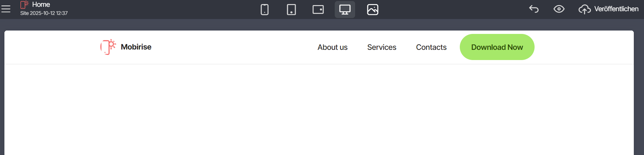Viewport: 644px width, 155px height.
Task: Click the Site 2025-10-12 12:37 name
Action: [x=44, y=13]
